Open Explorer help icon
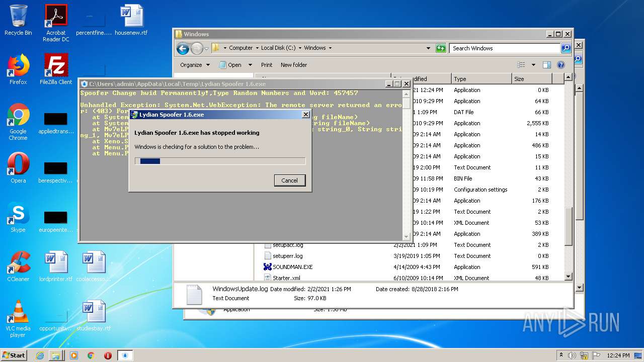Viewport: 644px width, 362px height. 561,65
